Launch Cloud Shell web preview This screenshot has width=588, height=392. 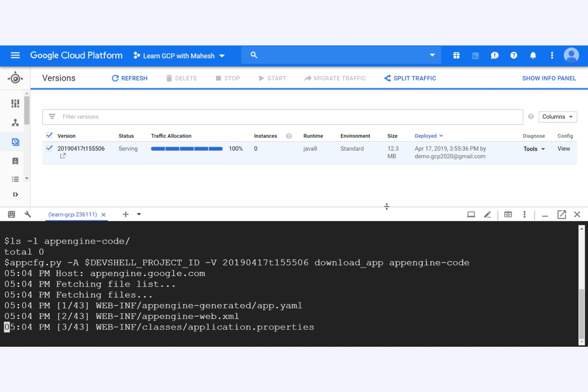coord(508,214)
